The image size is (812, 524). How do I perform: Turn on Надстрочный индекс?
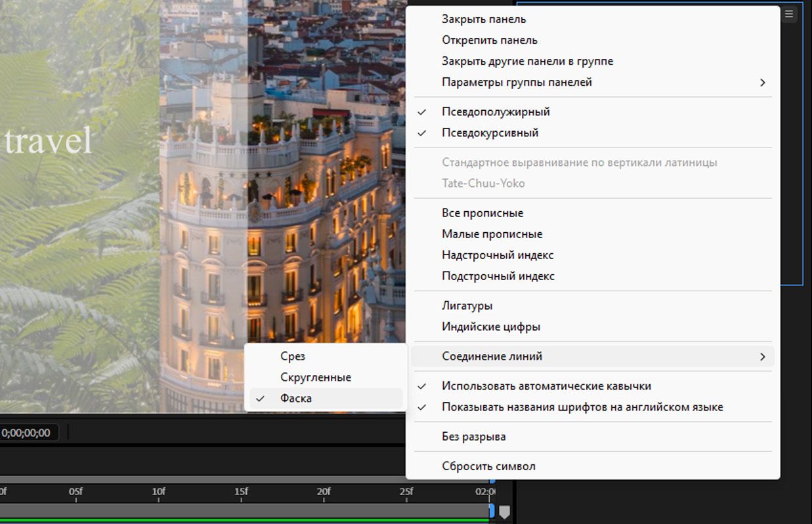coord(593,255)
